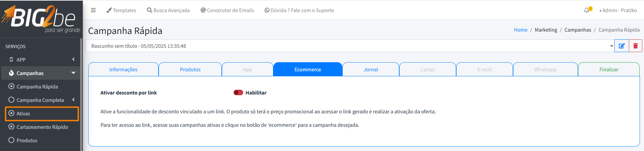Open Ativas campaigns in sidebar
The height and width of the screenshot is (151, 644).
[x=42, y=114]
